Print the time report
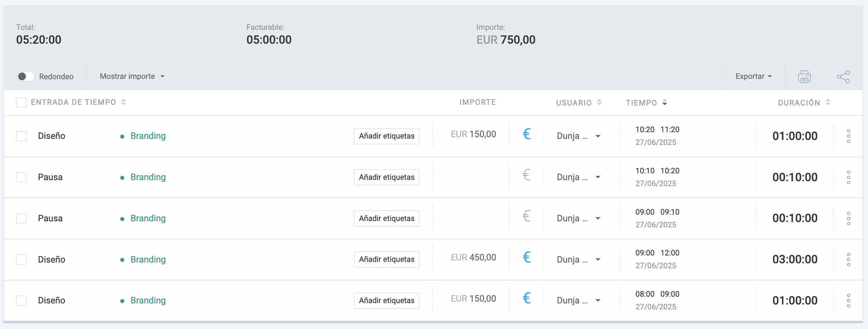The image size is (868, 329). point(804,77)
